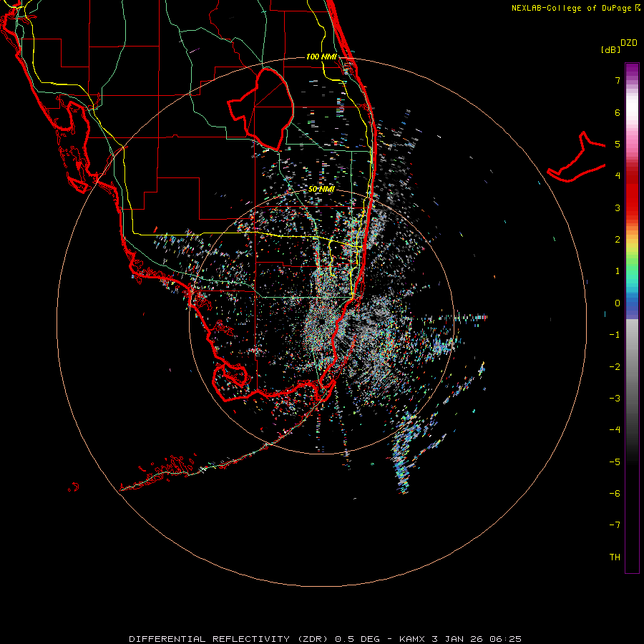Screen dimensions: 644x644
Task: Click the TH label on the scale
Action: coord(615,557)
